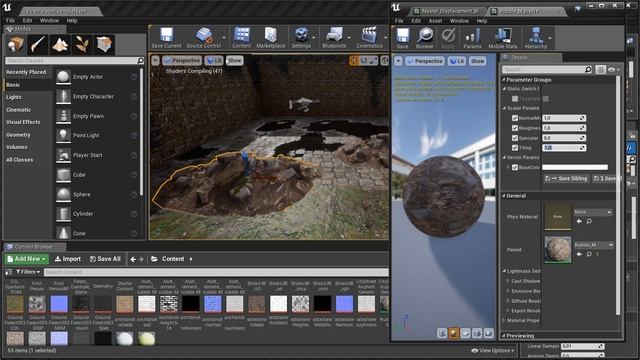Toggle the Tiling parameter checkbox
This screenshot has height=360, width=640.
click(515, 147)
